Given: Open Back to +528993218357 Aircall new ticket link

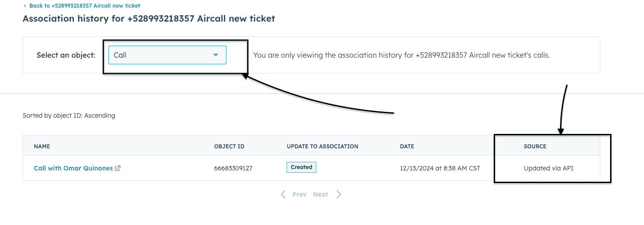Looking at the screenshot, I should click(x=84, y=6).
